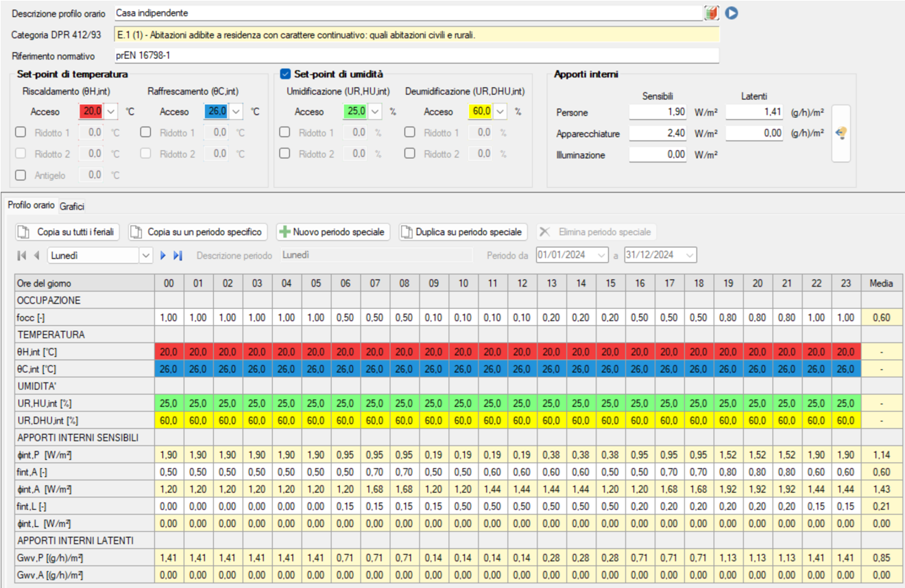Open the profile library book icon

(712, 12)
